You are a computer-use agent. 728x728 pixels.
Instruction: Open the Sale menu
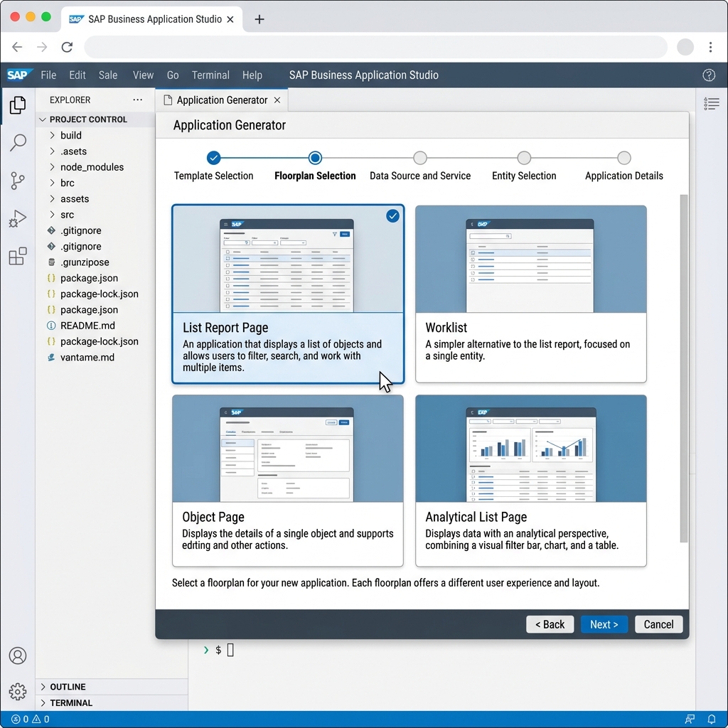click(x=108, y=75)
